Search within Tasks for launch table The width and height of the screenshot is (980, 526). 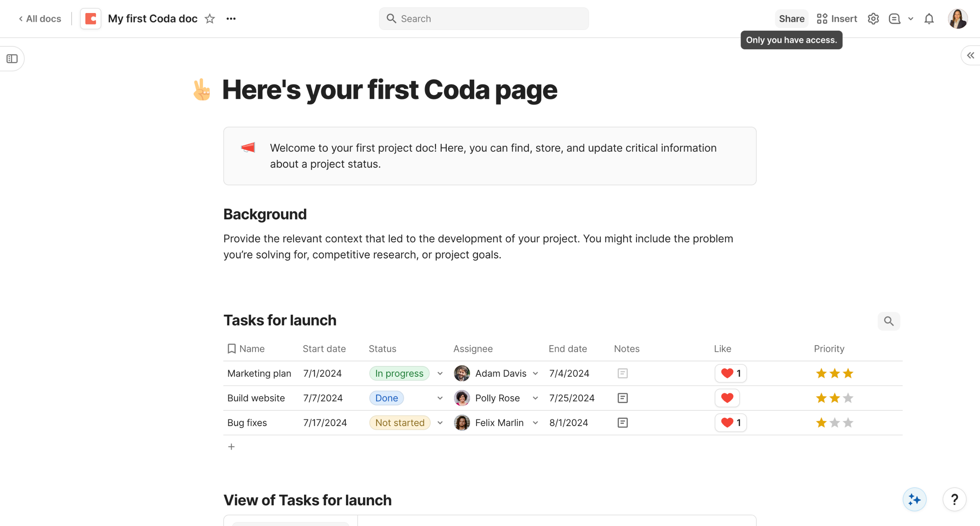889,321
